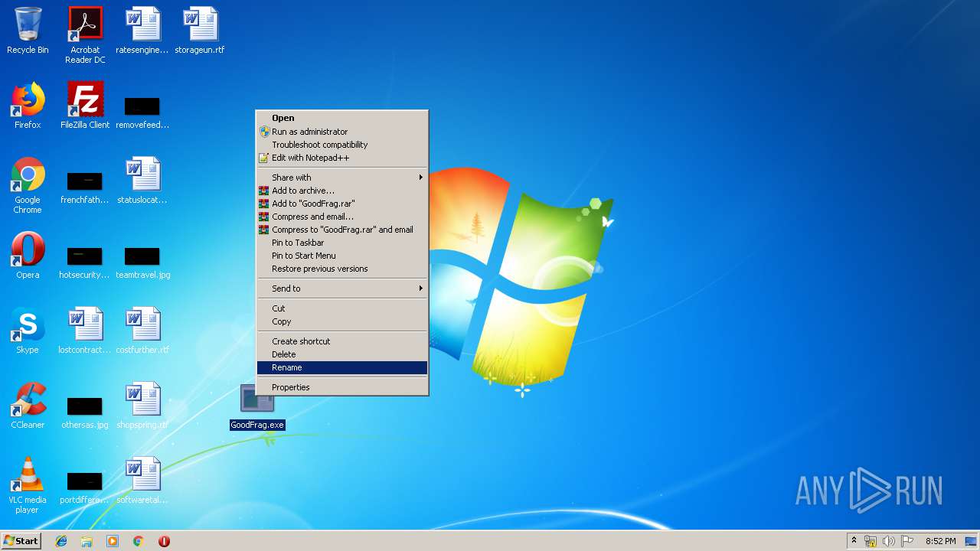Select Google Chrome desktop shortcut
Viewport: 980px width, 551px height.
click(28, 185)
